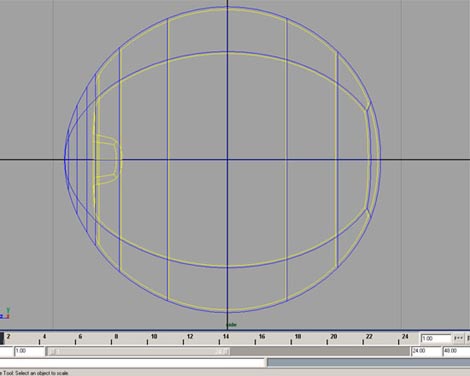Click the XYZ axis indicator in viewport
470x376 pixels.
point(5,314)
